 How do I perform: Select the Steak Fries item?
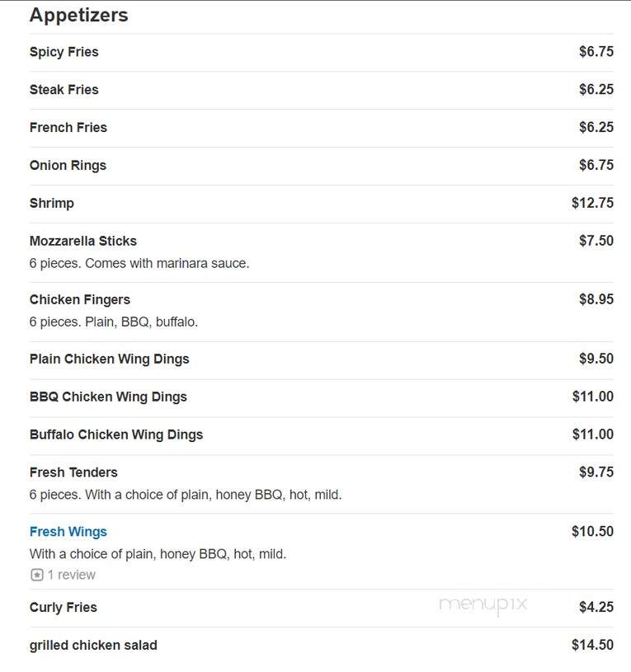pyautogui.click(x=64, y=90)
